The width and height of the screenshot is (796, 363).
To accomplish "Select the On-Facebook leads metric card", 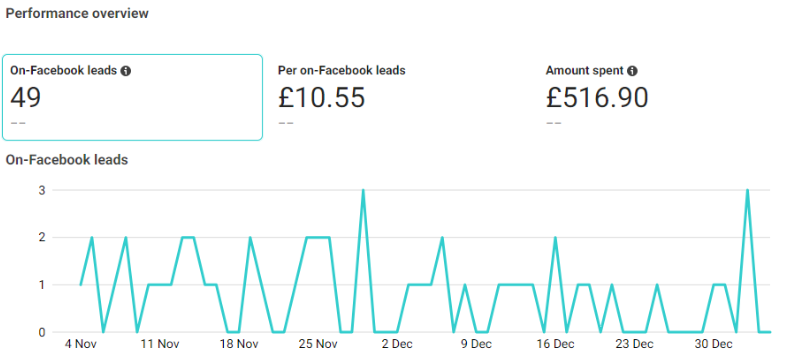I will coord(132,97).
